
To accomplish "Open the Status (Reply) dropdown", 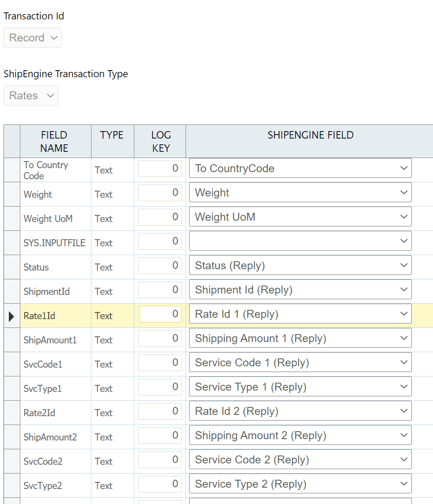I will 300,265.
